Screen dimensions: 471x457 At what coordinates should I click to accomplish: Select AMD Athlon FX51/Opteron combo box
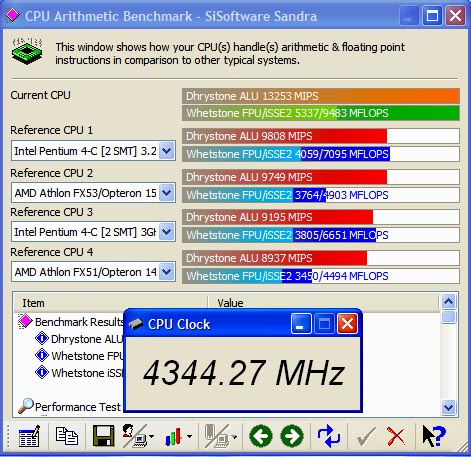tap(93, 272)
